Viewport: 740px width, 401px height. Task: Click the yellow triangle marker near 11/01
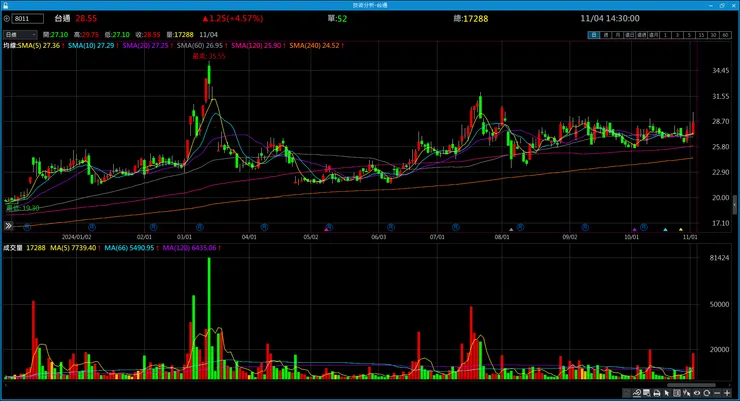coord(681,229)
